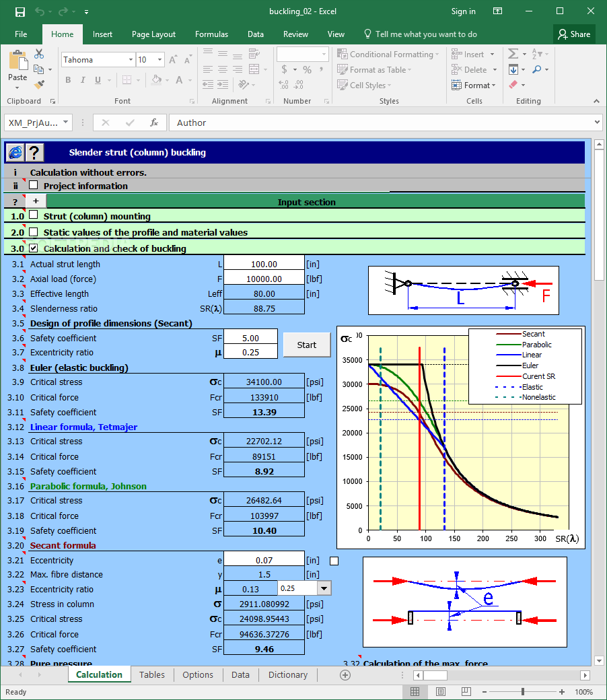
Task: Click the Fill Color bucket icon
Action: coord(156,80)
